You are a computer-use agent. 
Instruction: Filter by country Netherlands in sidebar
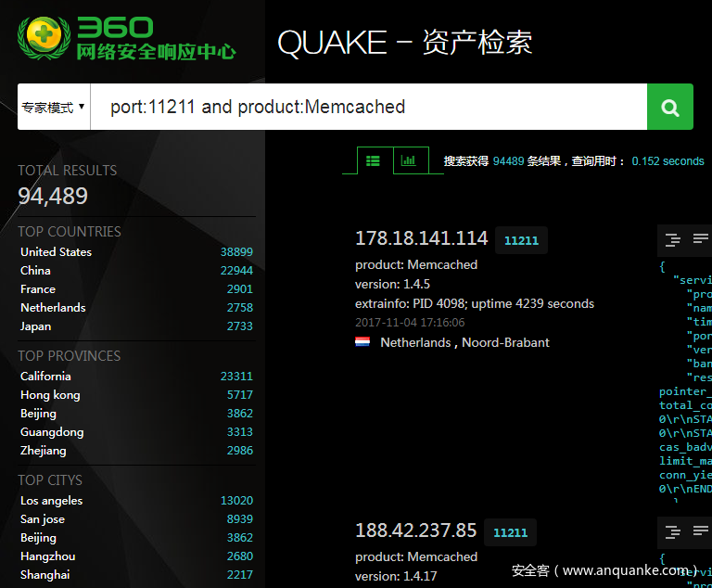53,308
